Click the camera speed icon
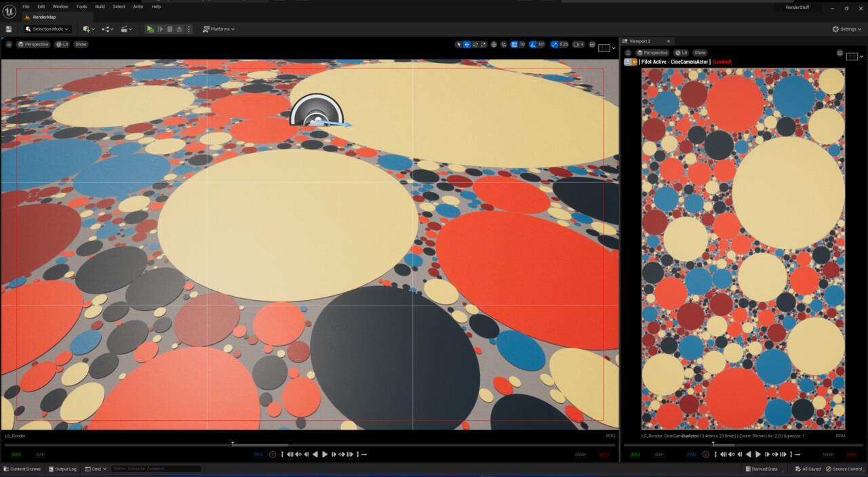The height and width of the screenshot is (477, 868). (x=578, y=45)
